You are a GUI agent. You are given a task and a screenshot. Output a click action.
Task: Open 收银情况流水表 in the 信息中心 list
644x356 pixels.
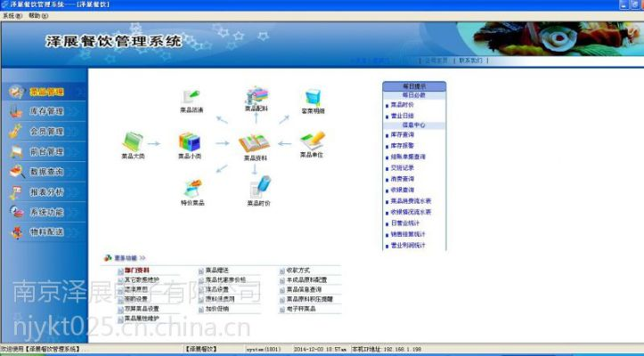[x=411, y=213]
